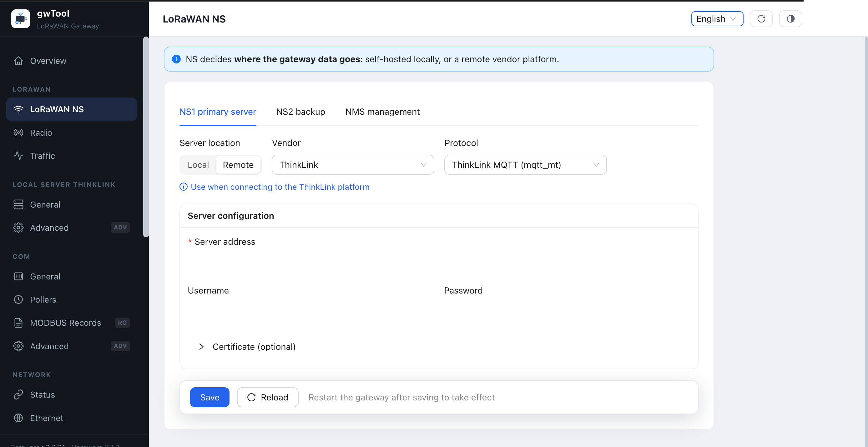Click the refresh icon button in header
This screenshot has height=447, width=868.
click(761, 19)
